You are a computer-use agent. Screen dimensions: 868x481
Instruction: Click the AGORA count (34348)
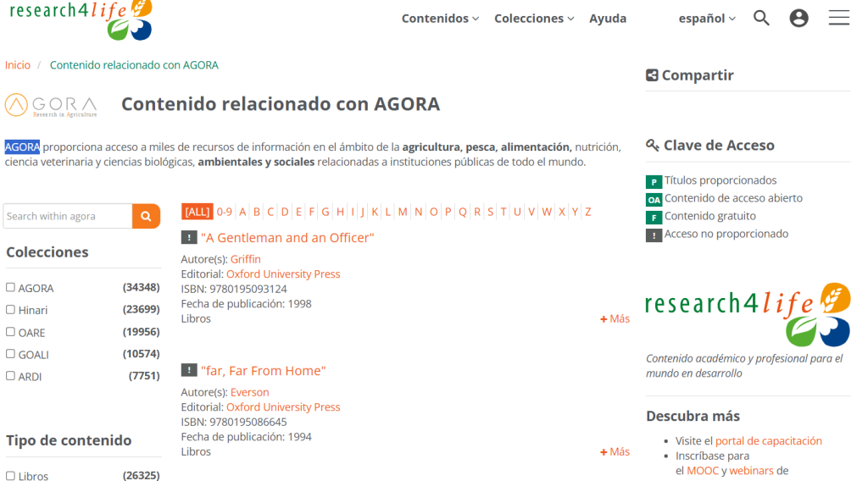[x=142, y=287]
